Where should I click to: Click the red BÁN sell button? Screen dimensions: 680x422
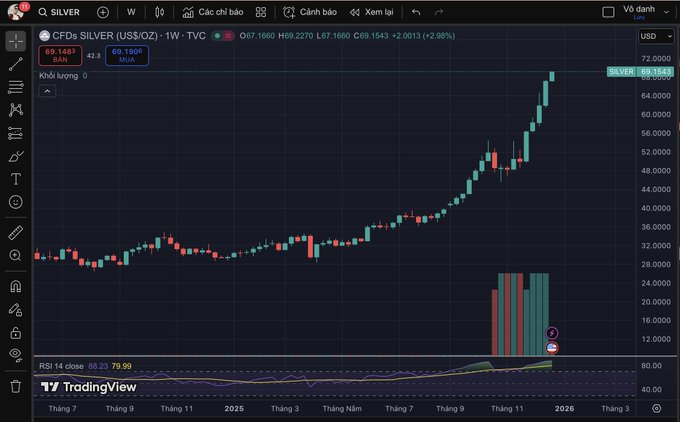pyautogui.click(x=58, y=55)
